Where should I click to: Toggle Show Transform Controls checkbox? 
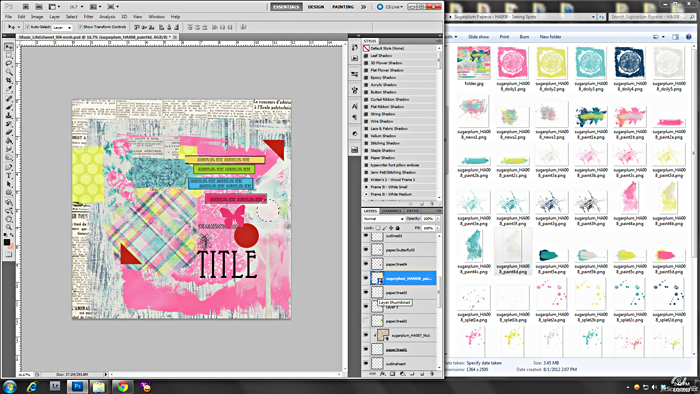point(80,27)
